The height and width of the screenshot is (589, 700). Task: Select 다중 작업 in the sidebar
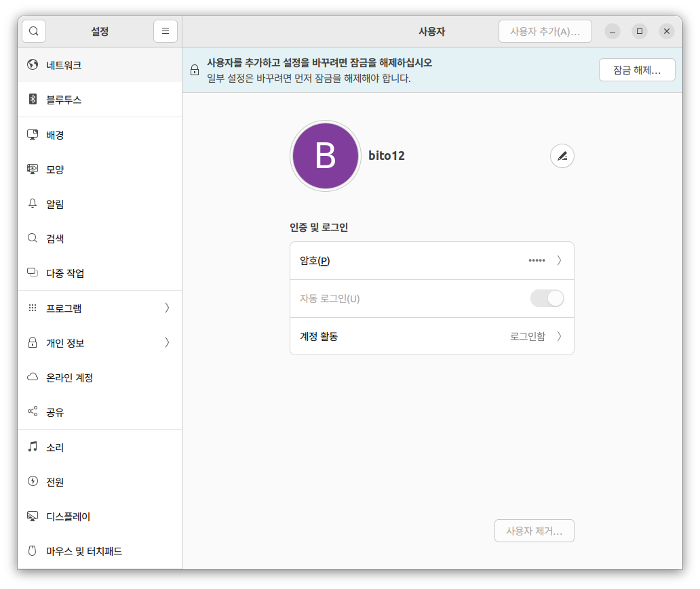click(100, 272)
